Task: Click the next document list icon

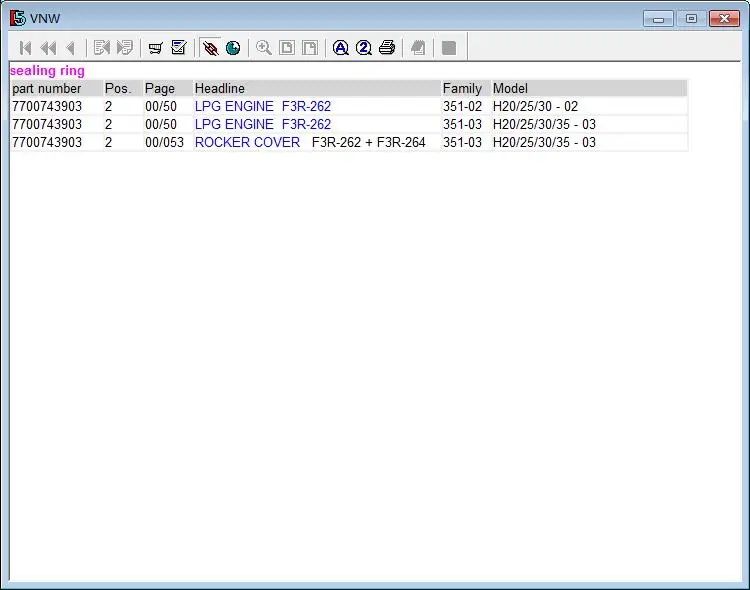Action: point(125,48)
